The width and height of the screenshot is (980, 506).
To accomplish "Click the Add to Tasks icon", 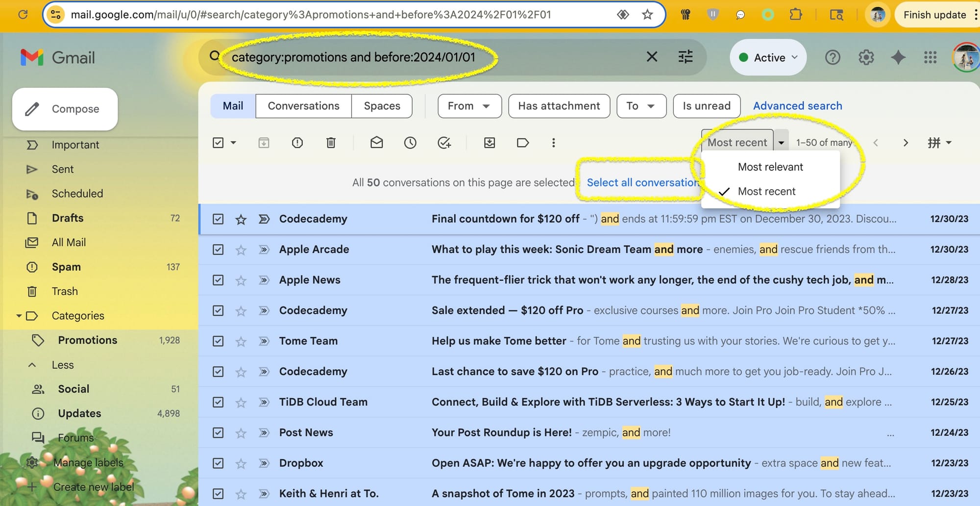I will click(444, 143).
